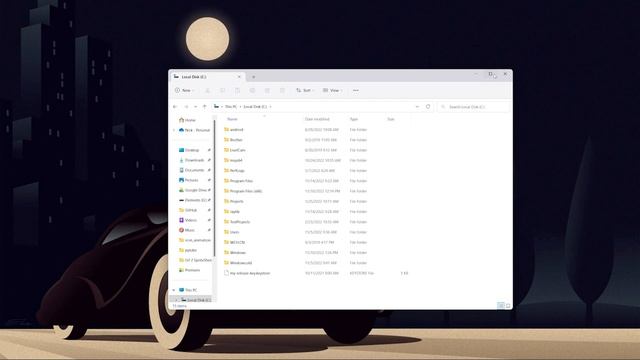Viewport: 640px width, 360px height.
Task: Click the Share icon in toolbar
Action: [267, 90]
